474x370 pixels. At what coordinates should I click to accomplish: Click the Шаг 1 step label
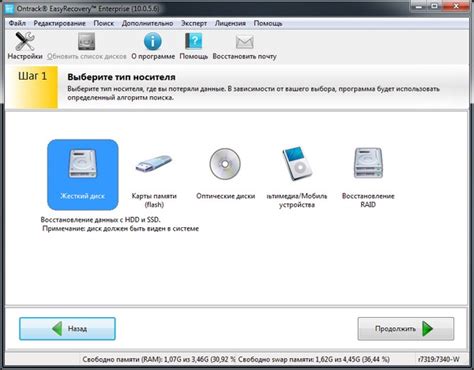click(x=32, y=76)
